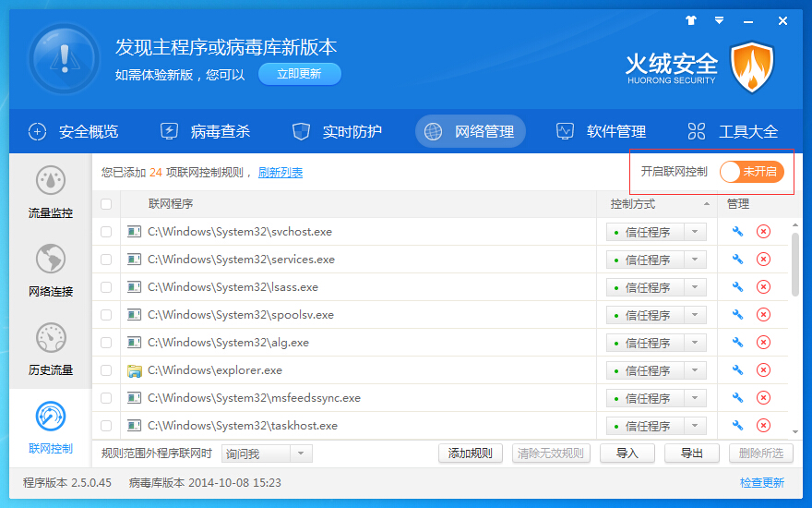Viewport: 812px width, 508px height.
Task: Expand the control mode dropdown for alg.exe
Action: 695,343
